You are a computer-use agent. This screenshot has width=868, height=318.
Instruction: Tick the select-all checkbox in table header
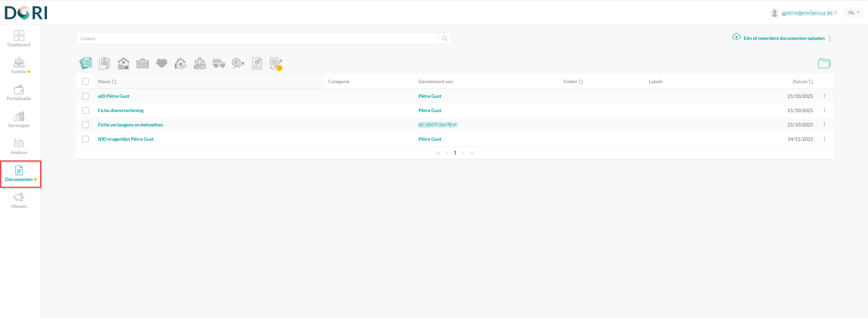85,81
